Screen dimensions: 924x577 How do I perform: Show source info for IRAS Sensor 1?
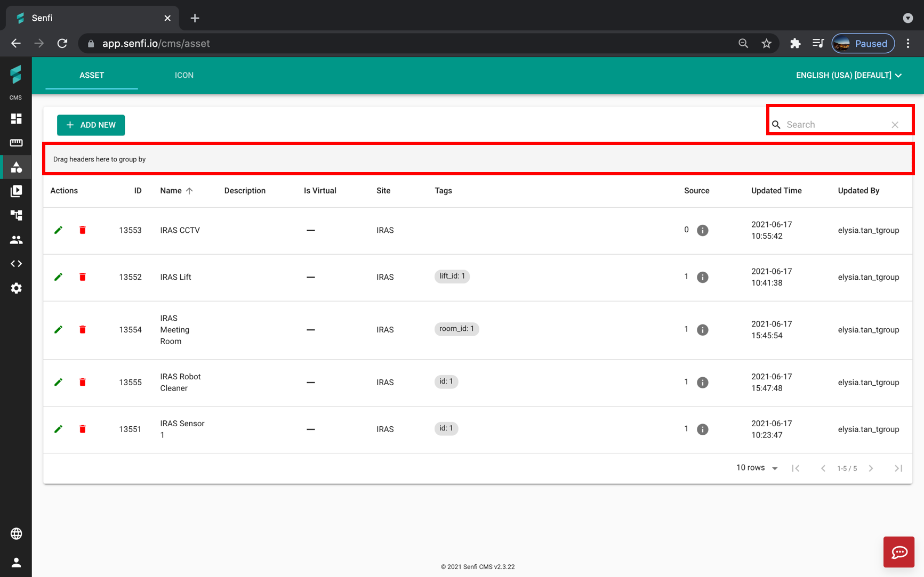[703, 429]
